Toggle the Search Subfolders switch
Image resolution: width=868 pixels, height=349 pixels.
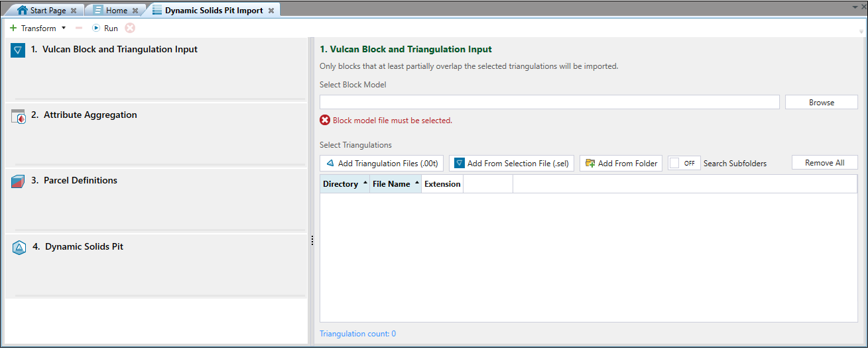[x=684, y=164]
